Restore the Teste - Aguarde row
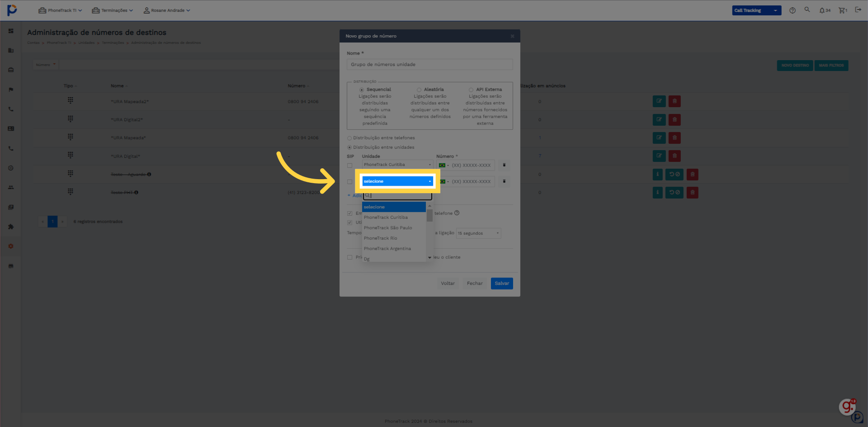The image size is (868, 427). pos(675,174)
